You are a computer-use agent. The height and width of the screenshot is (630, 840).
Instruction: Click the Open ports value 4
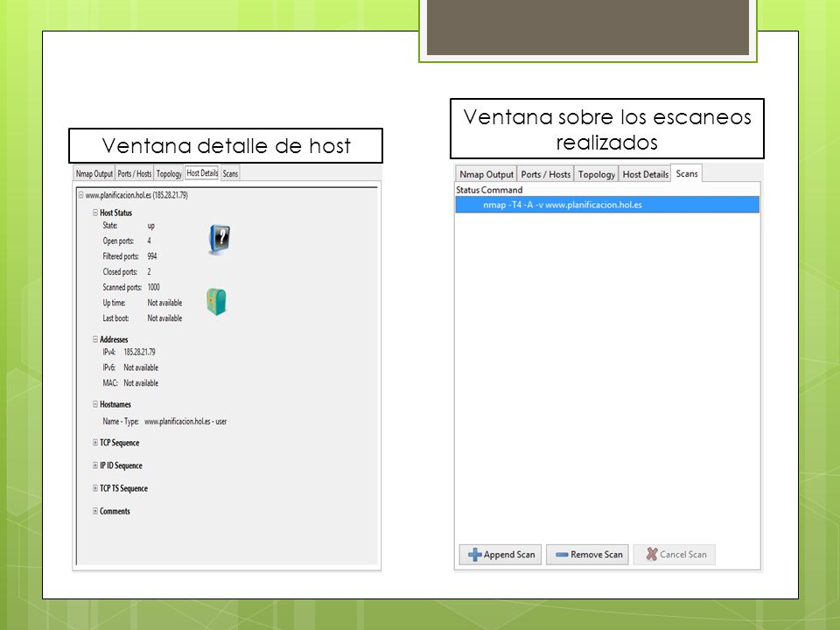click(150, 241)
